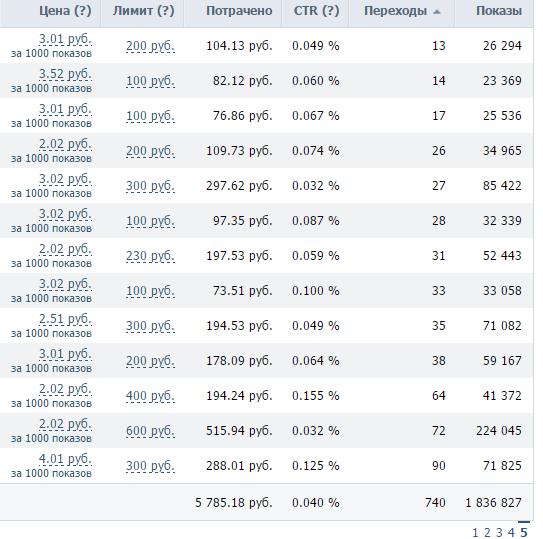Click the Переходы column header text
Image resolution: width=543 pixels, height=539 pixels.
[x=395, y=11]
